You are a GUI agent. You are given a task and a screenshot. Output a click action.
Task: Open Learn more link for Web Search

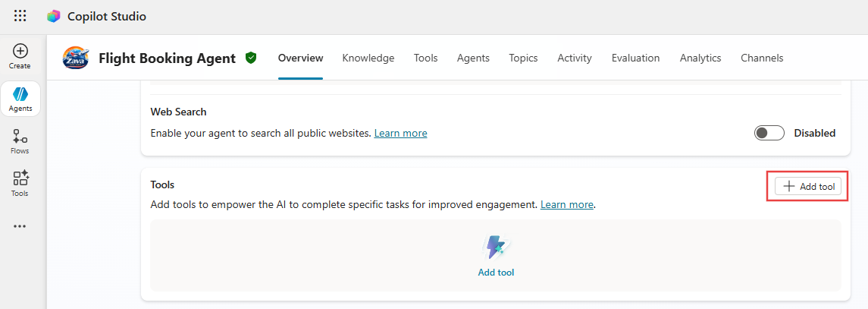pyautogui.click(x=401, y=133)
